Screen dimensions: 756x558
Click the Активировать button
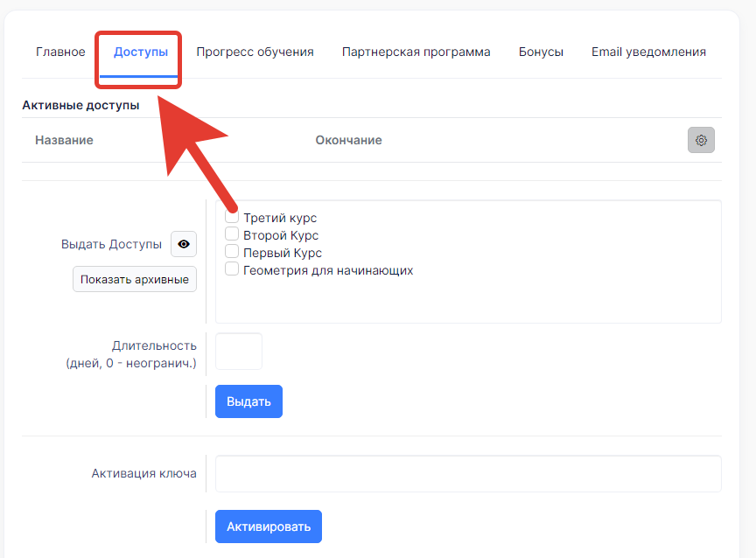269,527
